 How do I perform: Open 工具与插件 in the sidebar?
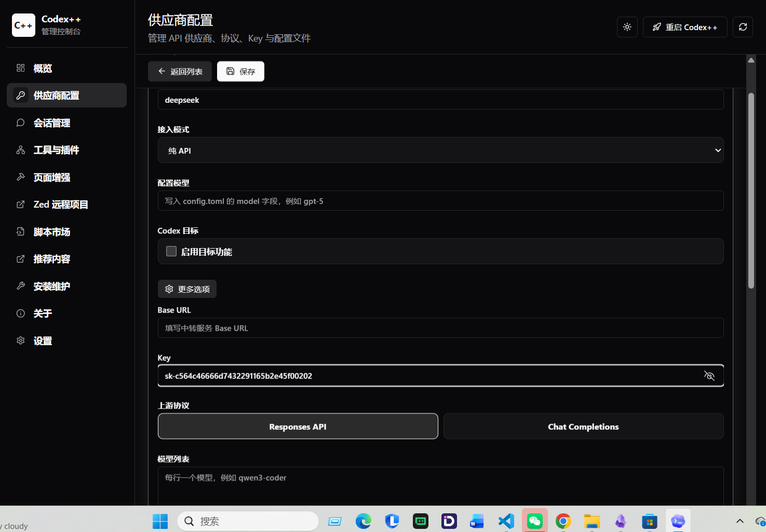pyautogui.click(x=66, y=150)
